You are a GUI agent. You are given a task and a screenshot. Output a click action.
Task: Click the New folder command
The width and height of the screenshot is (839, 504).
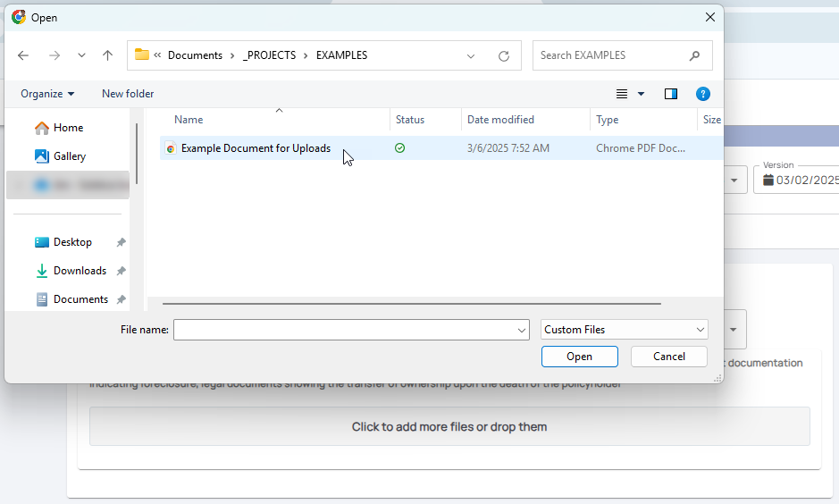(x=128, y=94)
